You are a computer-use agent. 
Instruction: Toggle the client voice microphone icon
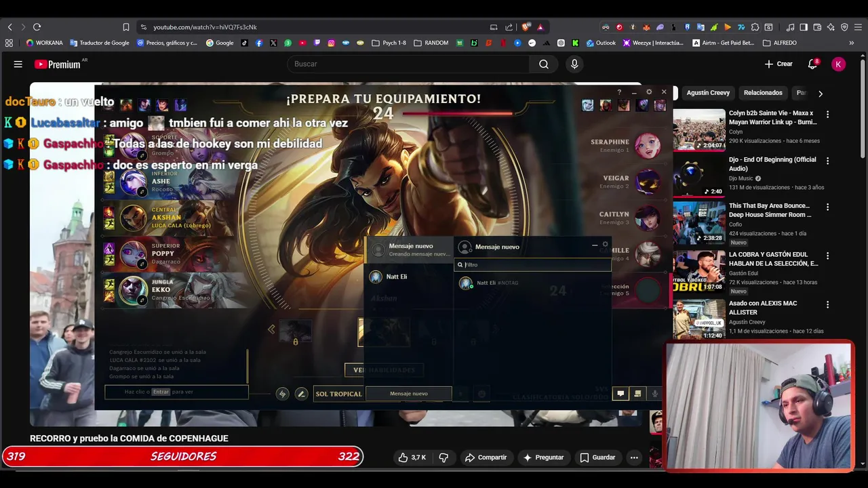[x=655, y=393]
